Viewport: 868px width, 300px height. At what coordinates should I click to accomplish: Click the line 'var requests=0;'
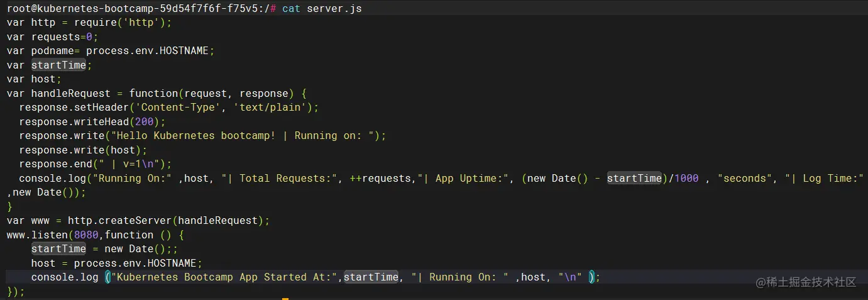[53, 36]
